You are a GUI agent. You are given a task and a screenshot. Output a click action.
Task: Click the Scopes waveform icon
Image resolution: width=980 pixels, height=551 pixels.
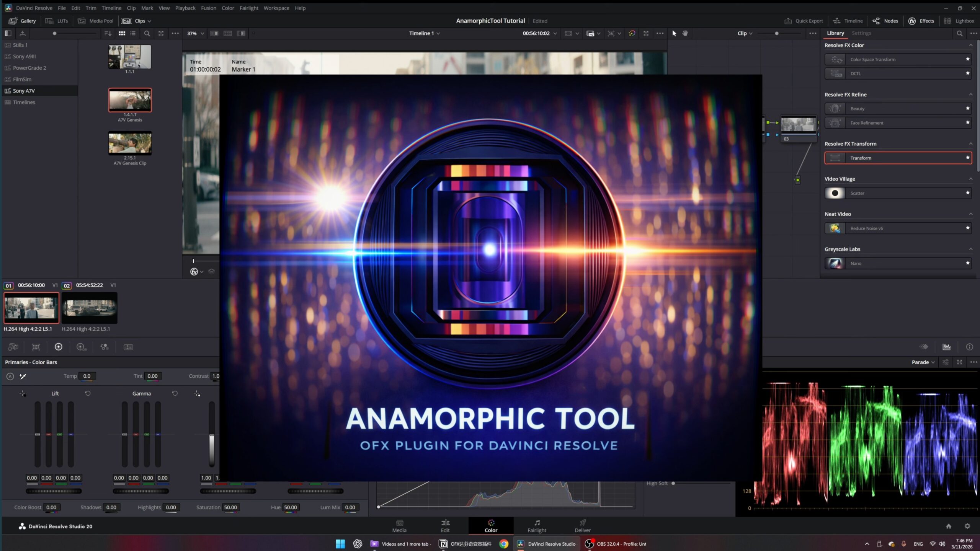[x=947, y=347]
